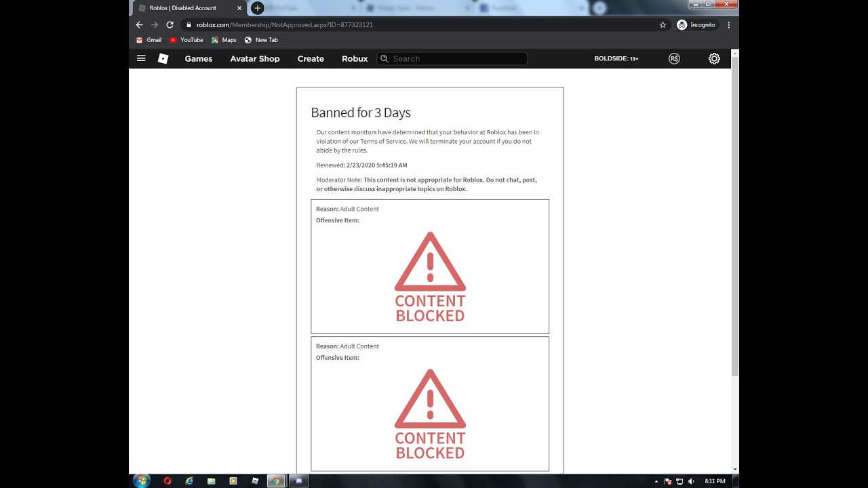Click the browser forward arrow

154,24
